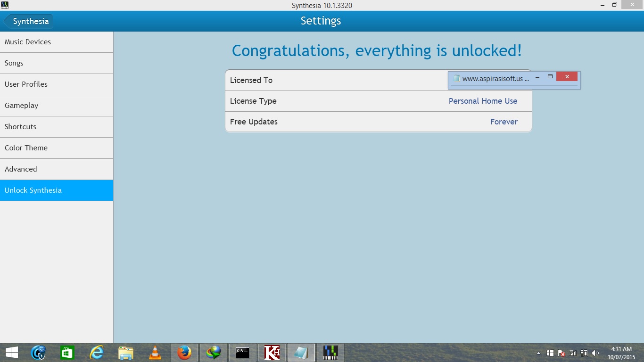This screenshot has height=362, width=644.
Task: Click the Synthesia back button
Action: coord(28,21)
